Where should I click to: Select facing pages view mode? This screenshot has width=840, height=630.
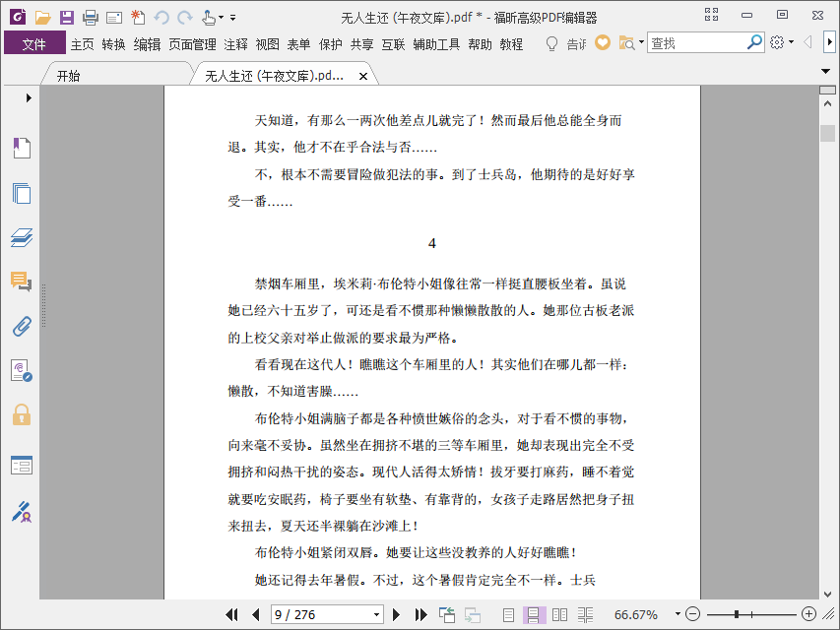(x=559, y=615)
